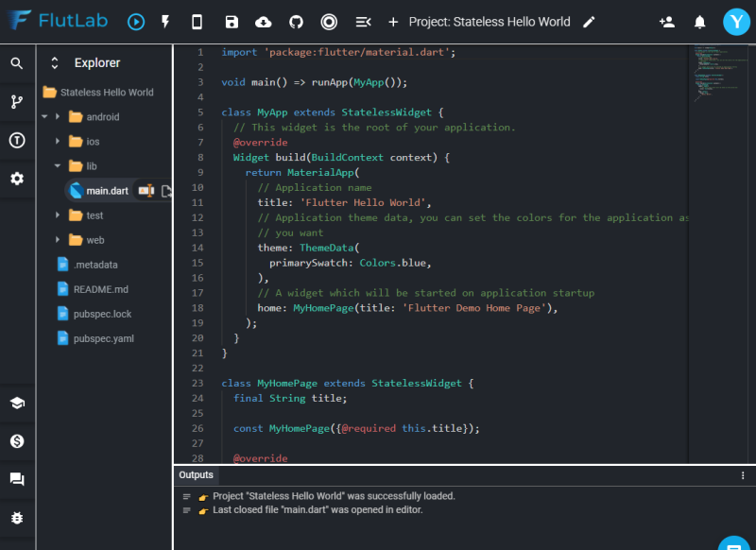This screenshot has width=756, height=550.
Task: Save the project with floppy disk icon
Action: click(232, 22)
